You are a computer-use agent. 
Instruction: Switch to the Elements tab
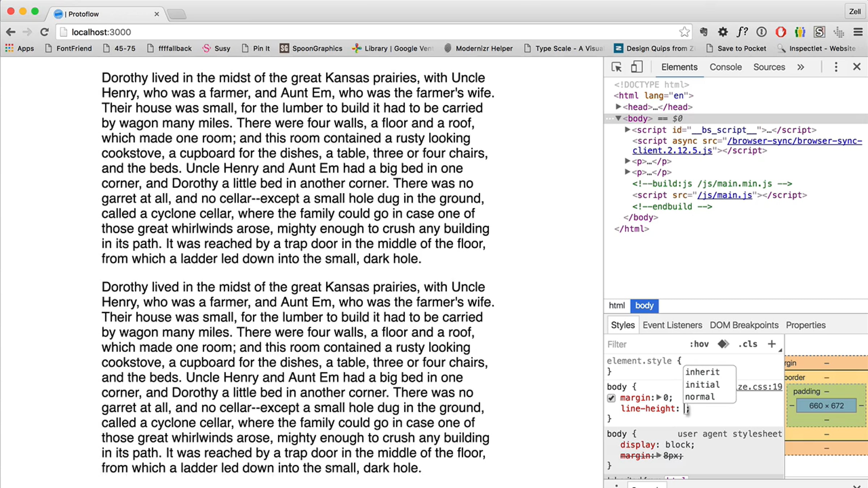point(679,67)
